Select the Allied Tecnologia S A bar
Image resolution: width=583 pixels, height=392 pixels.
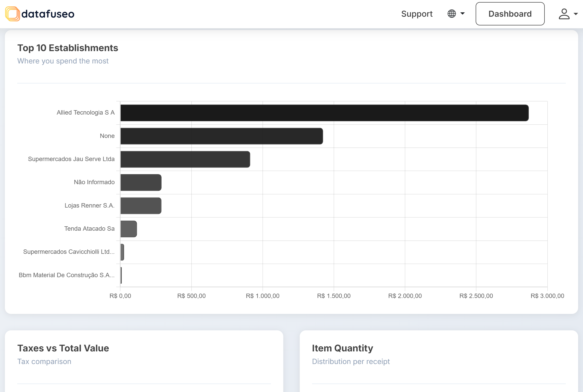324,113
